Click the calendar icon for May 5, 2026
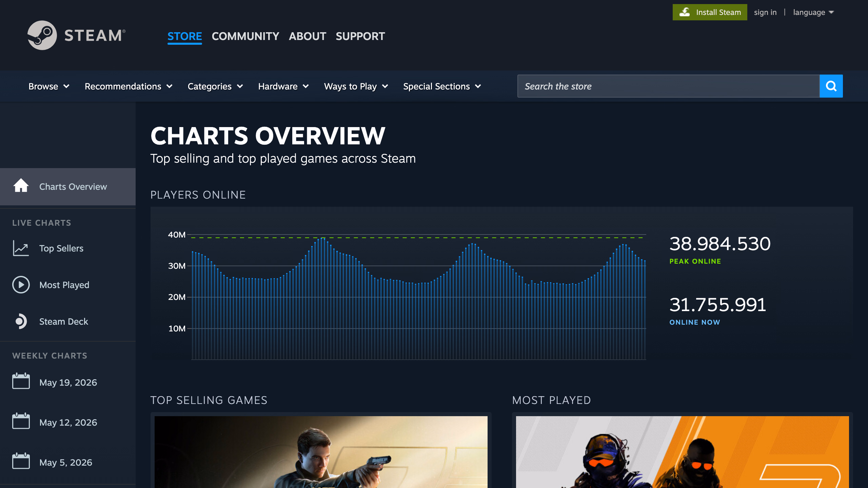This screenshot has width=868, height=488. (21, 461)
